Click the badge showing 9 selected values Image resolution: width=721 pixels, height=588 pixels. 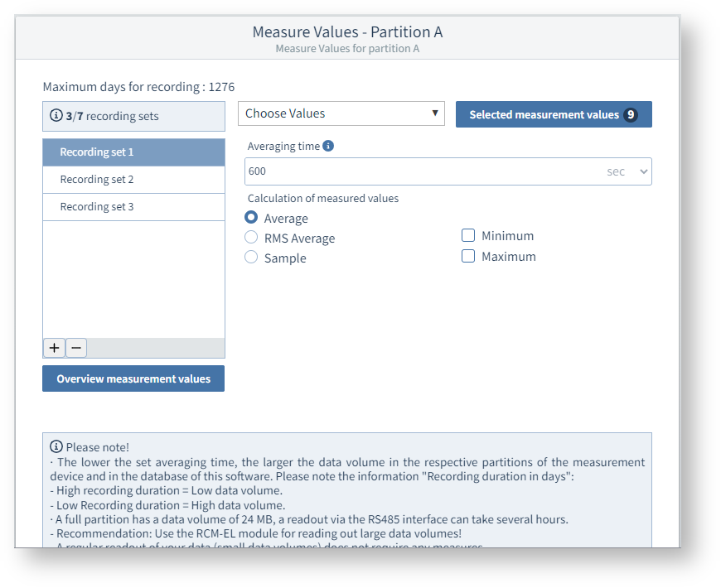coord(631,114)
